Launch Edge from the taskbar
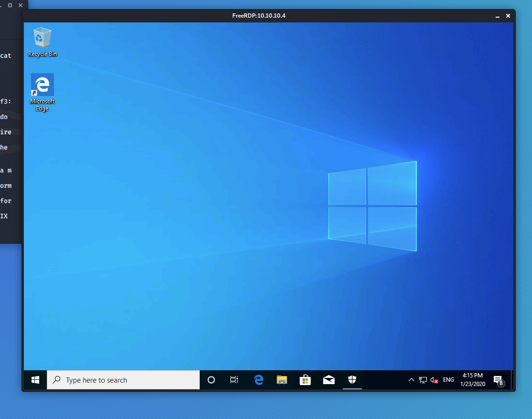532x419 pixels. tap(259, 380)
